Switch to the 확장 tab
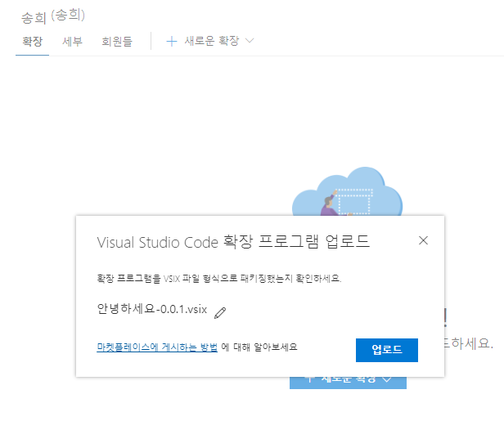Screen dimensions: 504x421 (x=32, y=42)
